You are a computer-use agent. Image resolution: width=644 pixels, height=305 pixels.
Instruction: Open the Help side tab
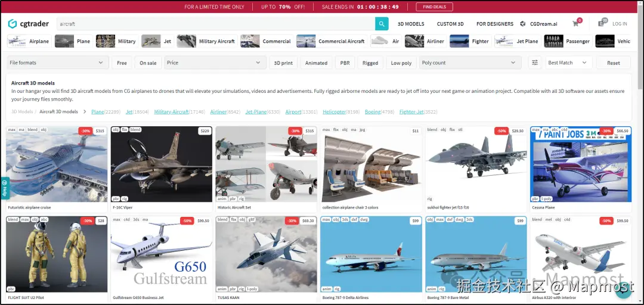[x=5, y=188]
